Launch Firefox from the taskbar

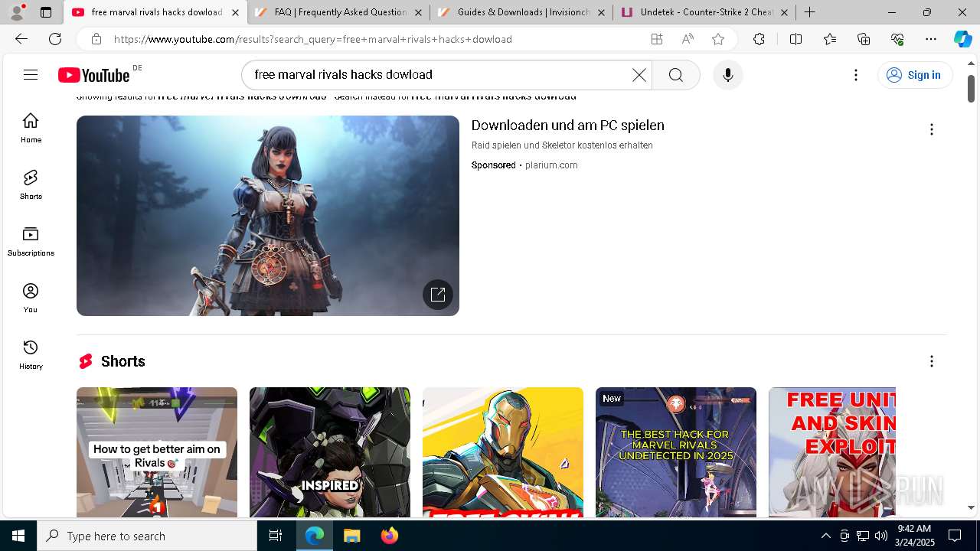(x=389, y=536)
